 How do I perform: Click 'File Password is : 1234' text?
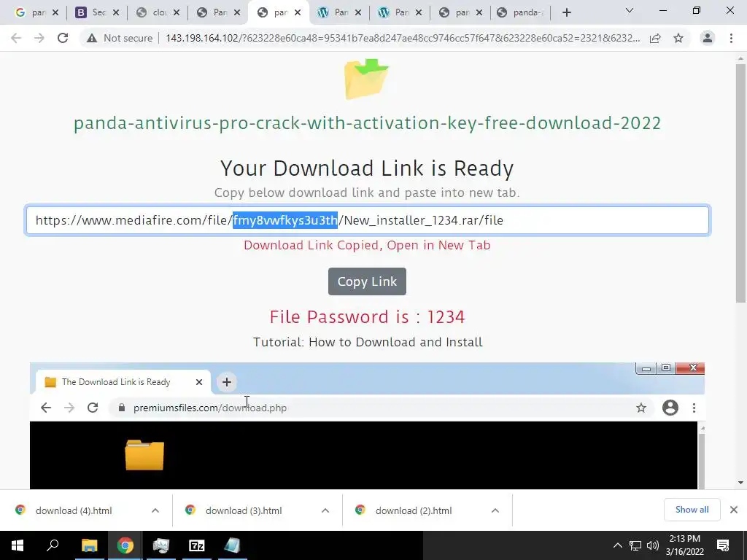[x=367, y=317]
